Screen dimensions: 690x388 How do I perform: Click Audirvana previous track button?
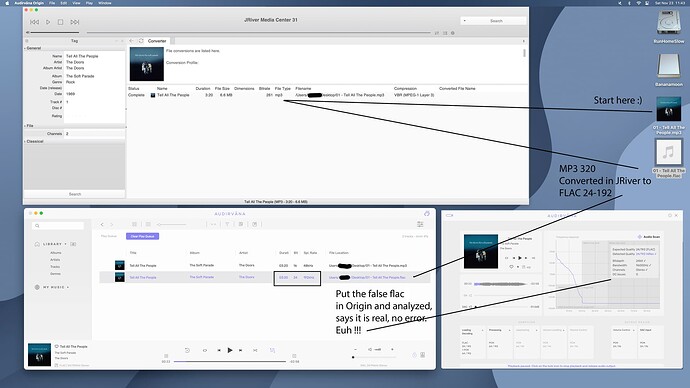(219, 350)
